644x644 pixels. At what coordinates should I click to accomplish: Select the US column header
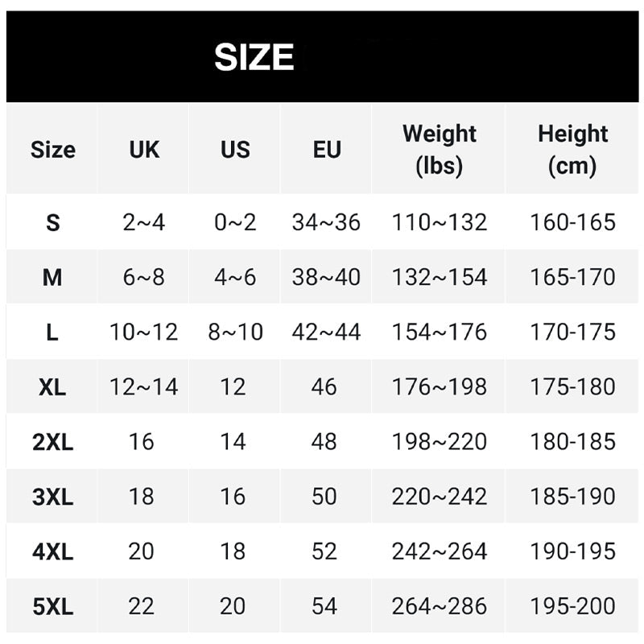point(235,150)
